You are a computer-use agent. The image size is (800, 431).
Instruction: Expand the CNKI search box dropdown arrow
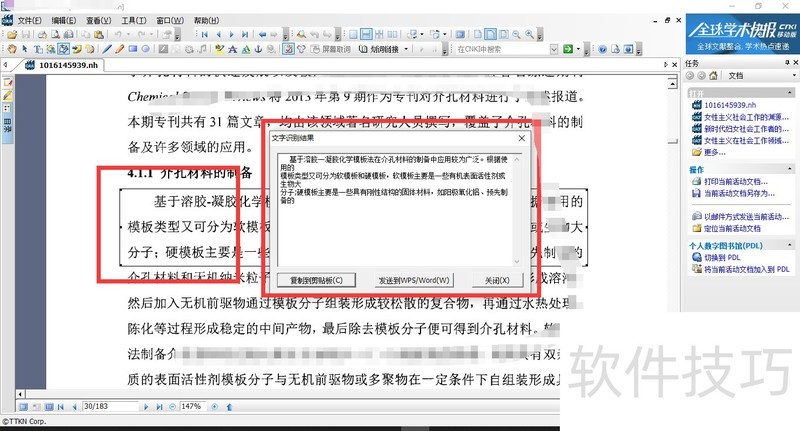(554, 49)
